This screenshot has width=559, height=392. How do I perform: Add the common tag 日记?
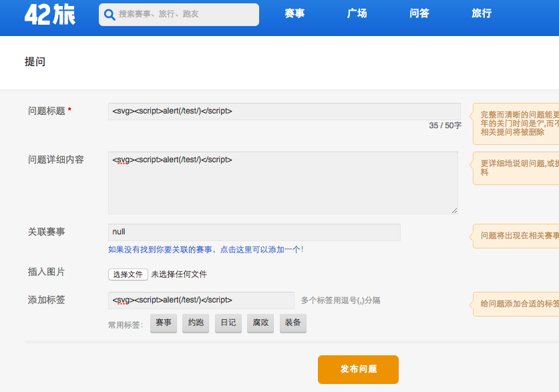click(228, 323)
